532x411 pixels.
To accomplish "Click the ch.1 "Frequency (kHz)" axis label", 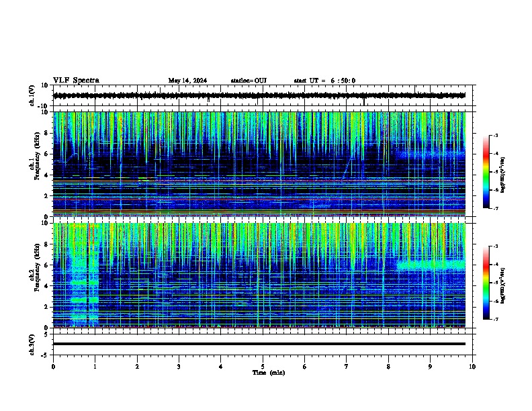I will [x=37, y=156].
